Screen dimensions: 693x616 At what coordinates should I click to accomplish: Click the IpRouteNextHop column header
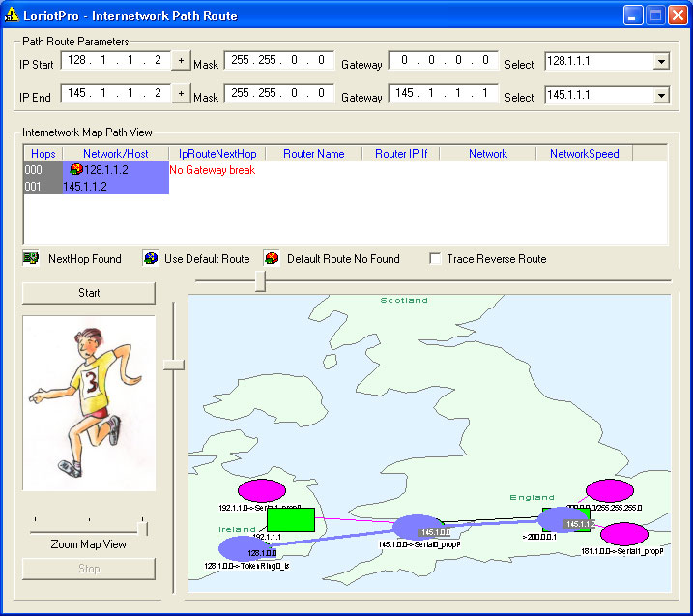(217, 154)
